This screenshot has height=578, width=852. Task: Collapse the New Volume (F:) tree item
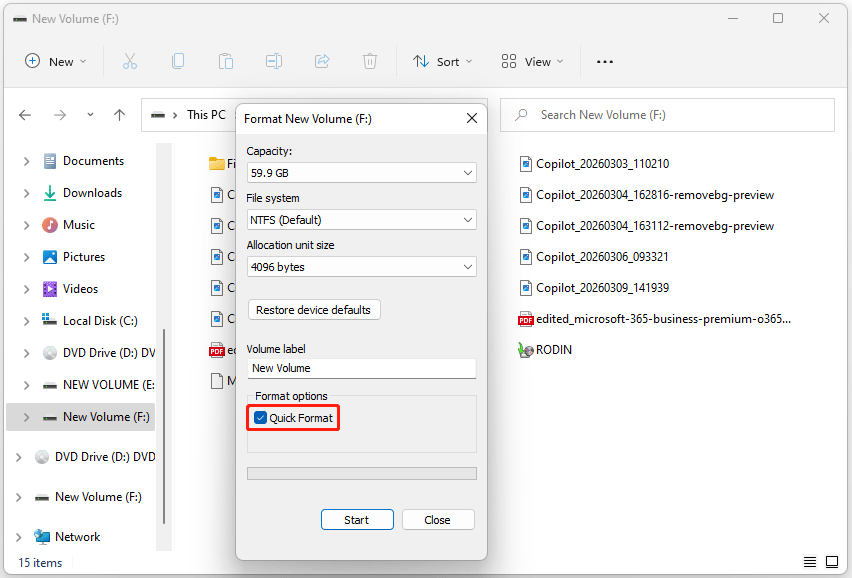25,417
